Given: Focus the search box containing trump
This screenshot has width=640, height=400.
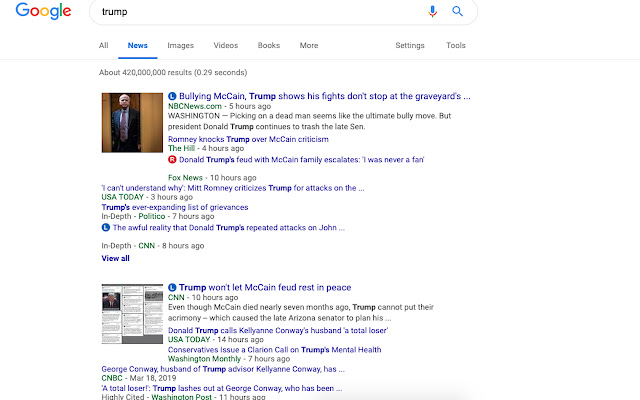Looking at the screenshot, I should [283, 11].
